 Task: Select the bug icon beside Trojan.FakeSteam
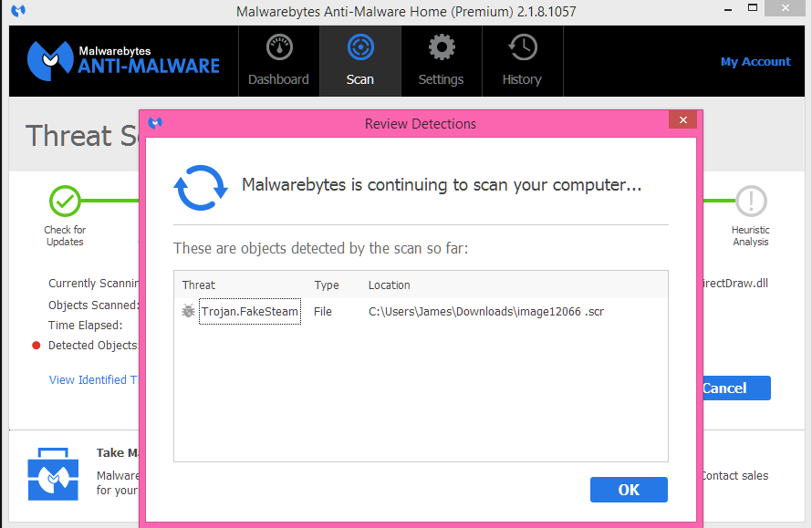pyautogui.click(x=188, y=312)
